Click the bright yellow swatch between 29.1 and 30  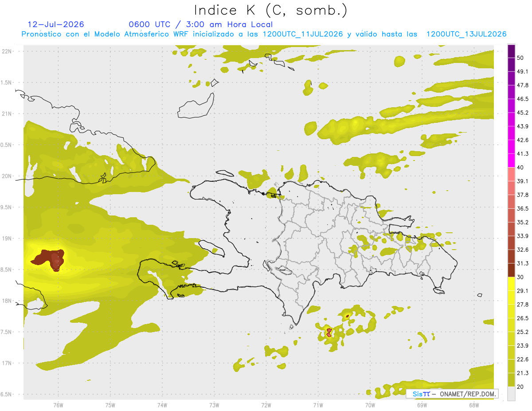[511, 284]
